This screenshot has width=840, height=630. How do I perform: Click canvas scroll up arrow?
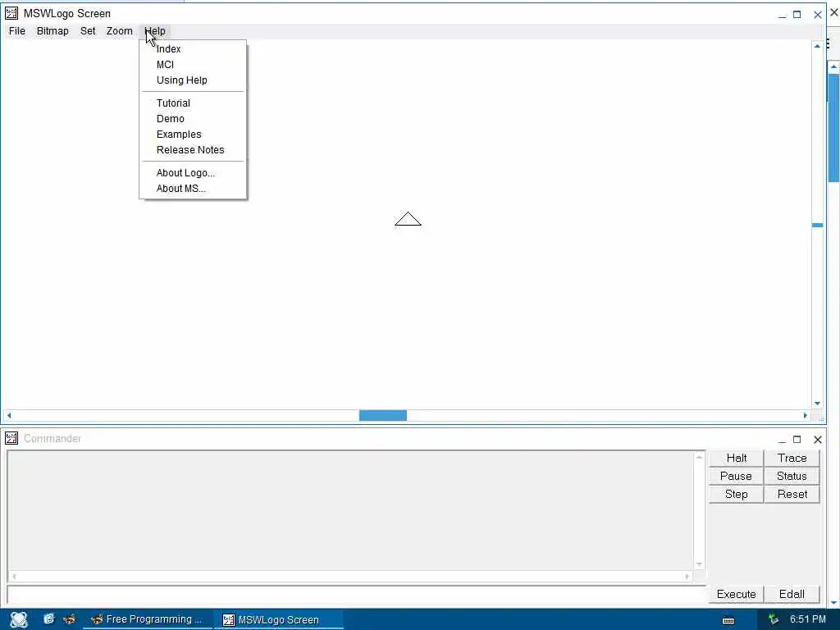(x=817, y=46)
